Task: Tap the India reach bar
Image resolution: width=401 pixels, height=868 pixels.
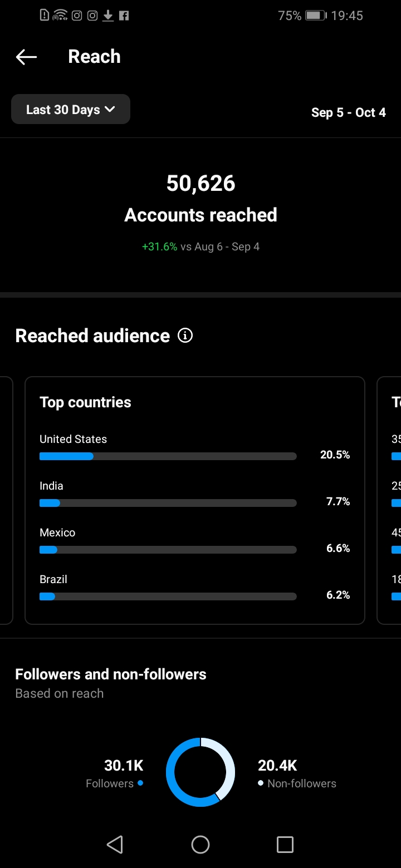Action: (168, 503)
